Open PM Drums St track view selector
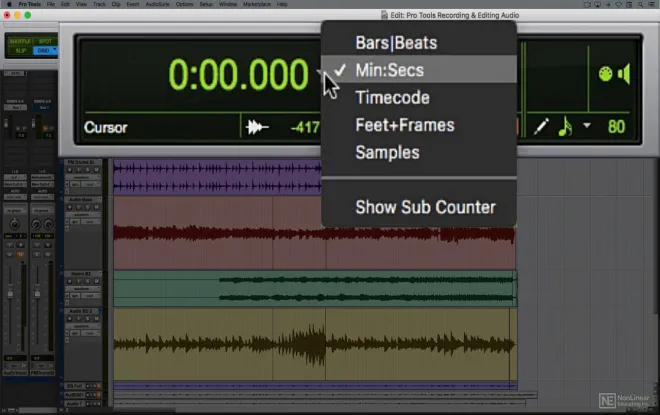The image size is (660, 415). [82, 177]
